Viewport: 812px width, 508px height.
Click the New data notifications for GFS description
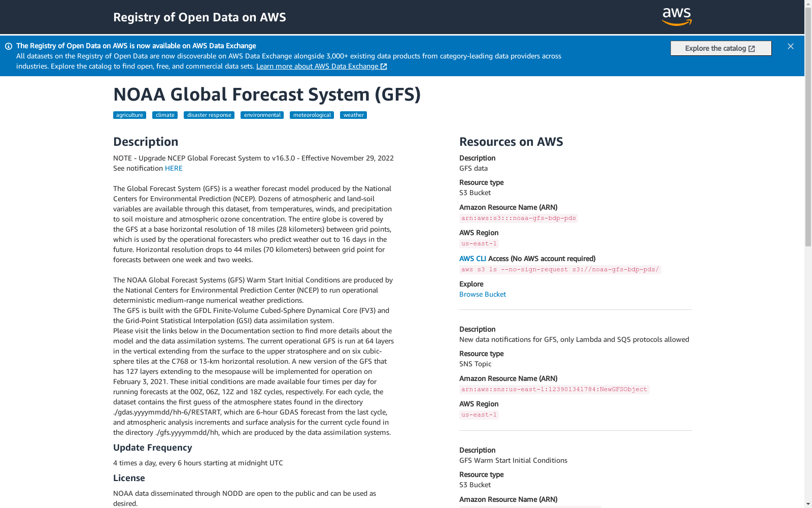point(574,339)
